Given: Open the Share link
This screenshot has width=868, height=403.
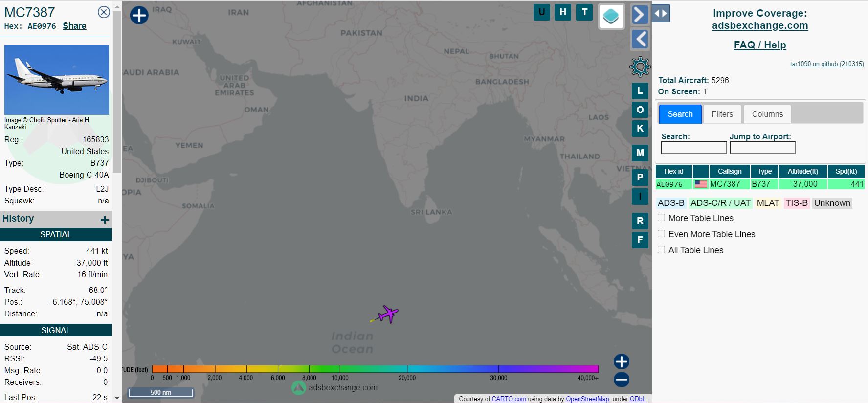Looking at the screenshot, I should (x=74, y=26).
